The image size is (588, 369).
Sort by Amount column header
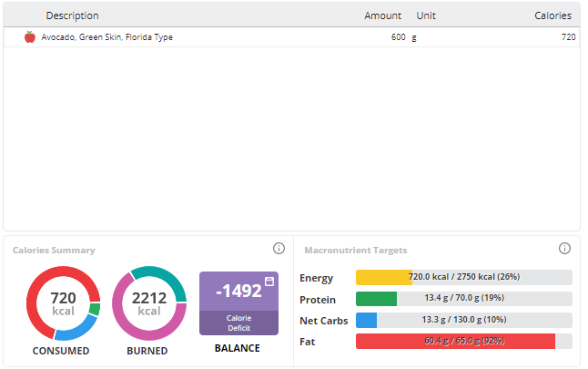[383, 15]
